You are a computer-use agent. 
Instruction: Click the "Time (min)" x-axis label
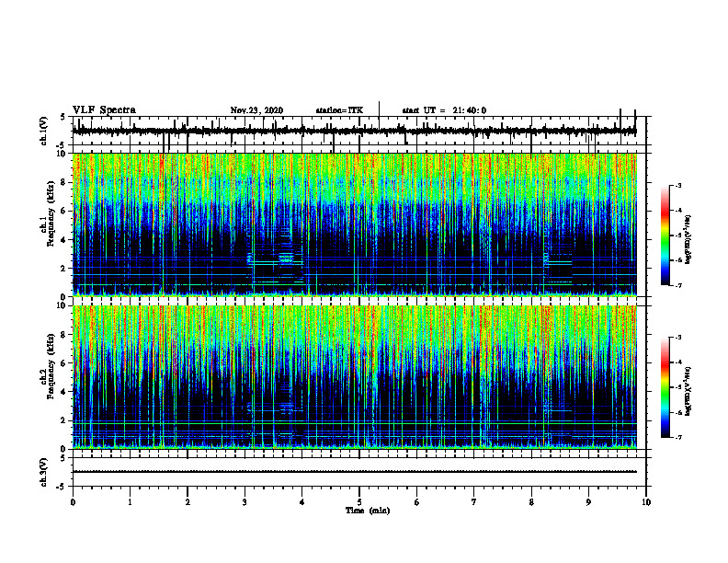pyautogui.click(x=368, y=511)
